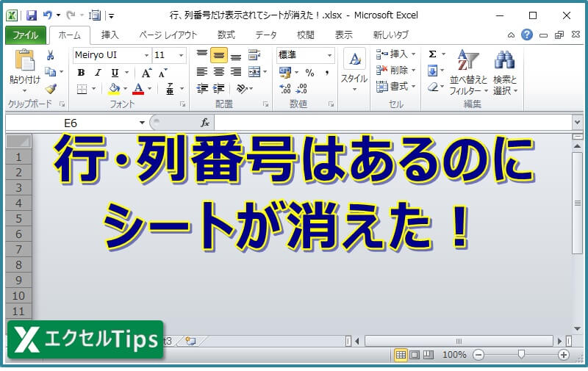
Task: Toggle Underline formatting
Action: click(x=115, y=72)
